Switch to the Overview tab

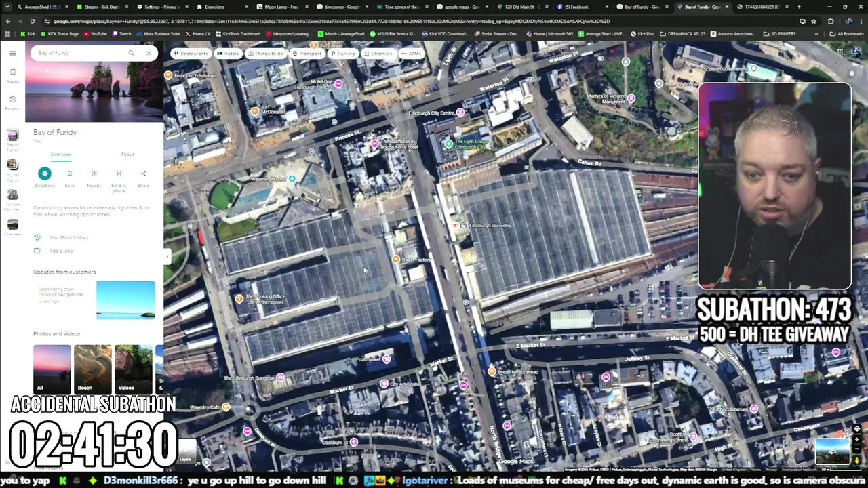(x=60, y=155)
